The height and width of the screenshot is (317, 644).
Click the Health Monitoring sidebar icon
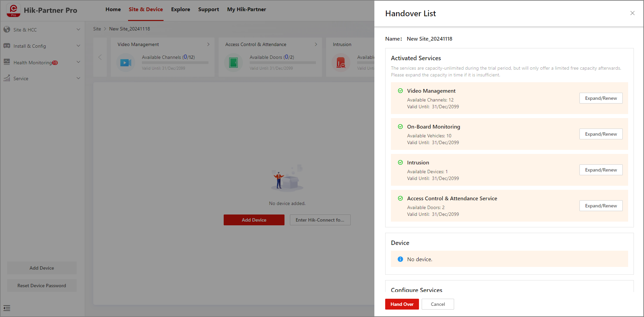(7, 62)
